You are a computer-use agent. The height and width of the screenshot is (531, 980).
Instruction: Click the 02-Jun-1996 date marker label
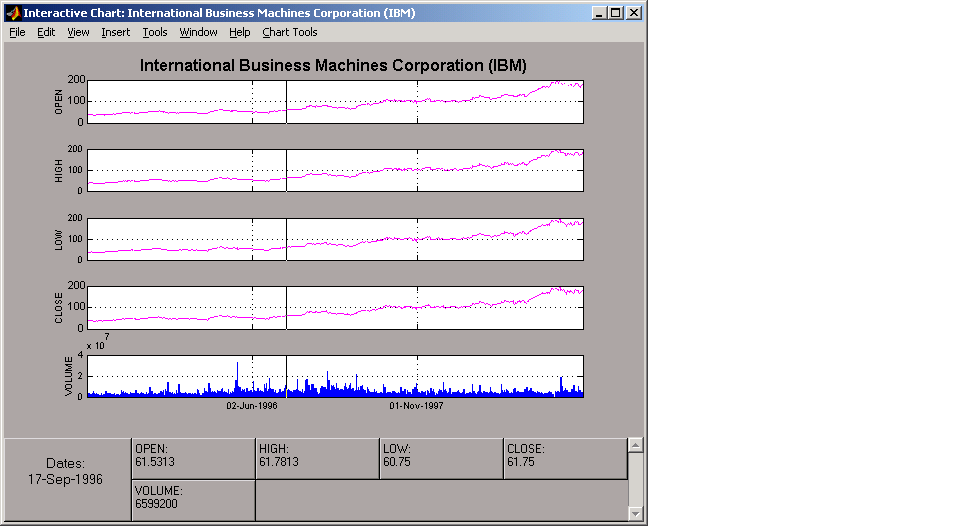251,406
